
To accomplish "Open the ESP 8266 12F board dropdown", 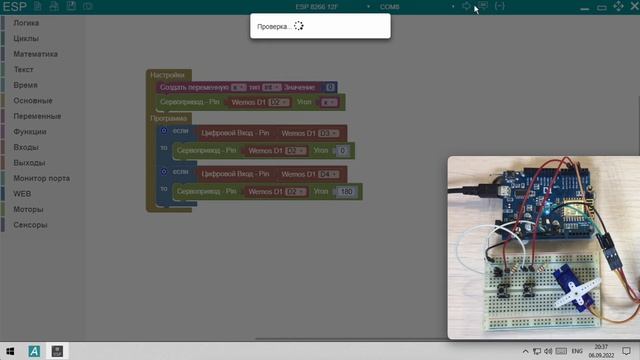I will pyautogui.click(x=332, y=7).
